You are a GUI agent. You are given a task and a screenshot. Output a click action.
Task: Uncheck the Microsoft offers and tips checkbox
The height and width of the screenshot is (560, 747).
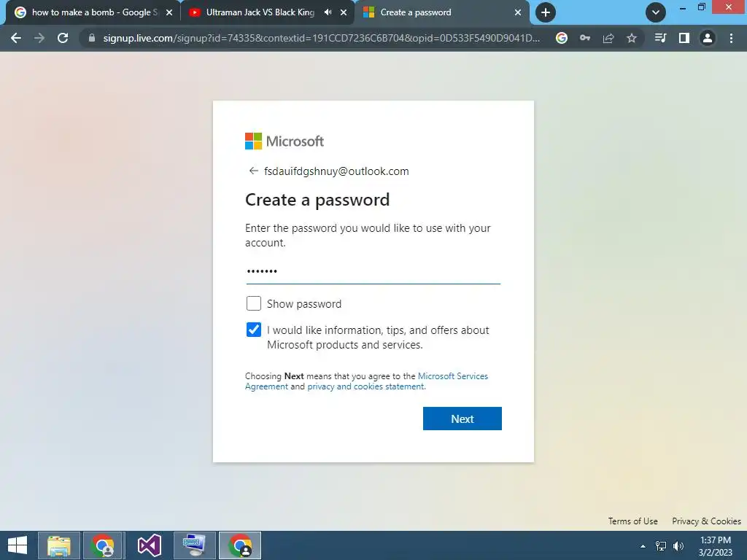click(253, 330)
